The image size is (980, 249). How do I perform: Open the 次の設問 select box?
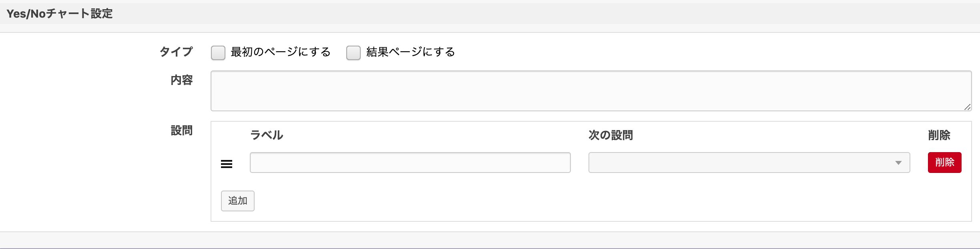click(749, 163)
